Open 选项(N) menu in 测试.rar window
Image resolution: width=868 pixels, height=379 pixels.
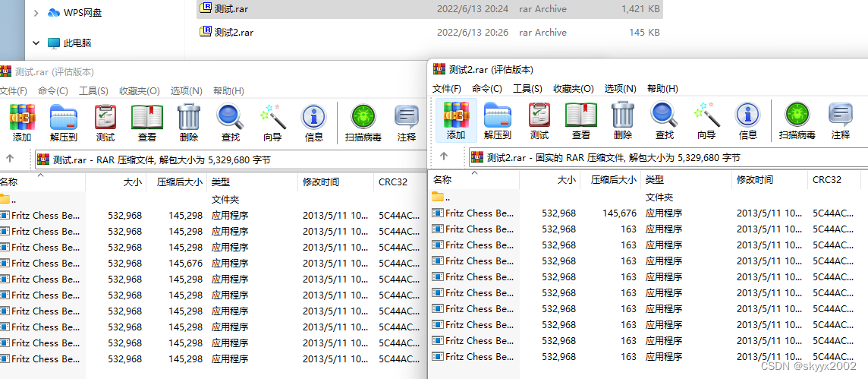pyautogui.click(x=187, y=90)
